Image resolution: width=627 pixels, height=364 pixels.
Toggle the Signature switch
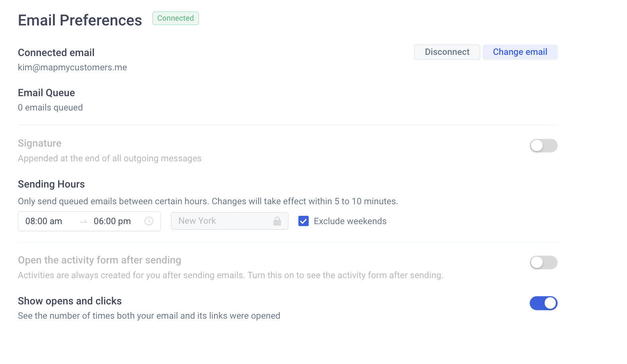point(543,146)
